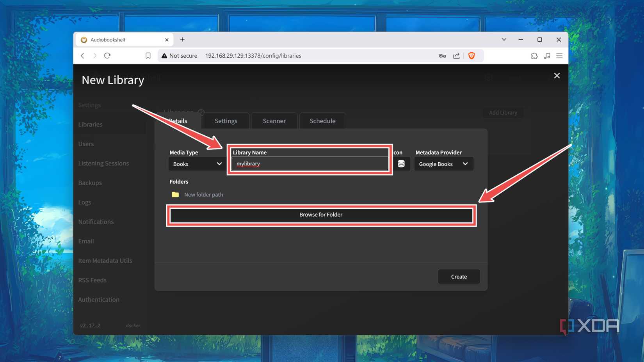Switch to the Settings tab
The height and width of the screenshot is (362, 644).
tap(226, 121)
